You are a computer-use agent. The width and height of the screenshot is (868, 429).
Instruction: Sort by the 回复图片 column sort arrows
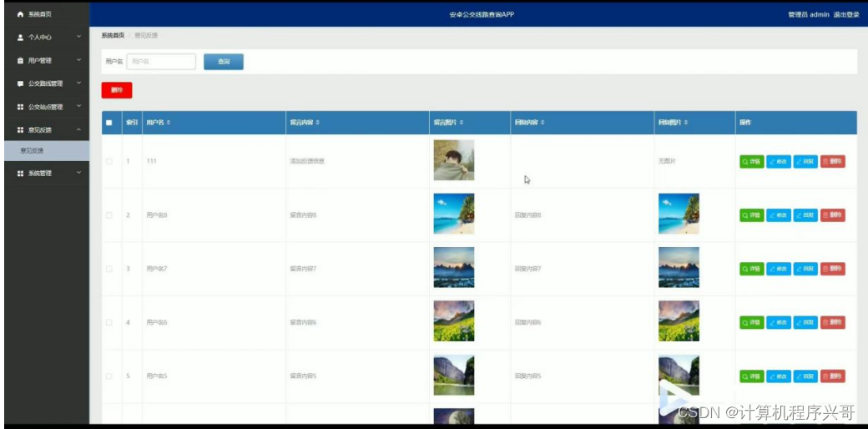[686, 123]
